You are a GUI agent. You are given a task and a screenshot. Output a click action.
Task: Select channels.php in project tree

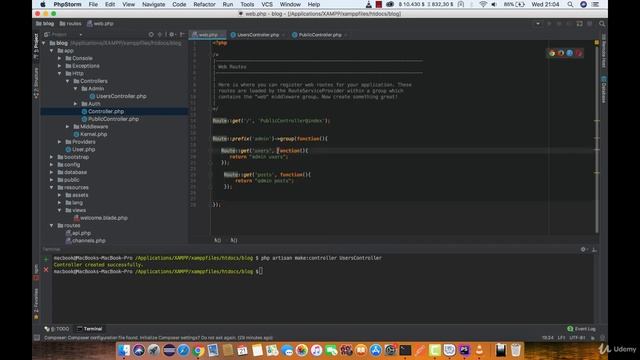tap(85, 241)
